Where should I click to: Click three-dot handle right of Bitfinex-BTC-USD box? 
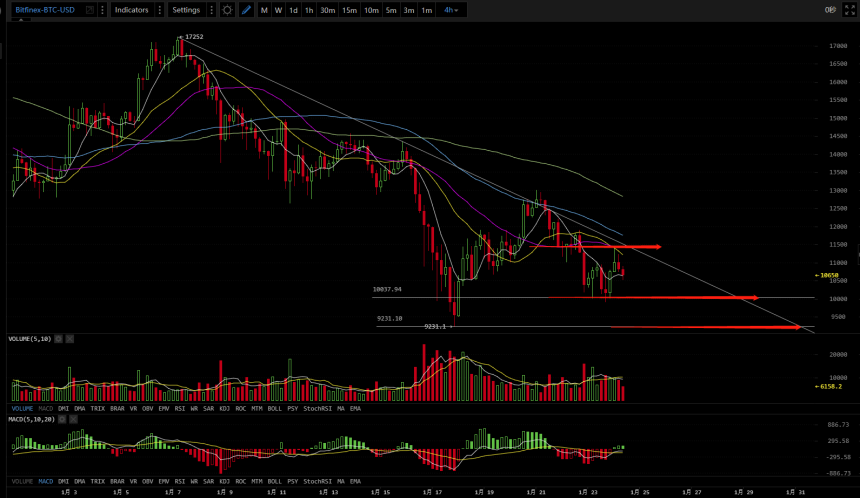104,10
